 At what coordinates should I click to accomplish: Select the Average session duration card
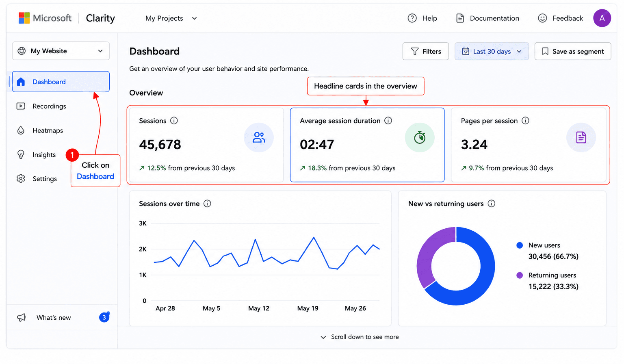[367, 145]
